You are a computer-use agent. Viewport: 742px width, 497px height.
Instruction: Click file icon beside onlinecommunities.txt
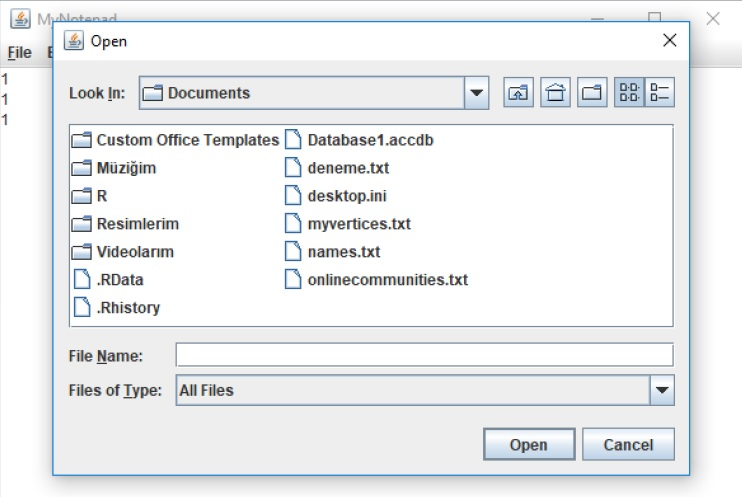point(293,279)
